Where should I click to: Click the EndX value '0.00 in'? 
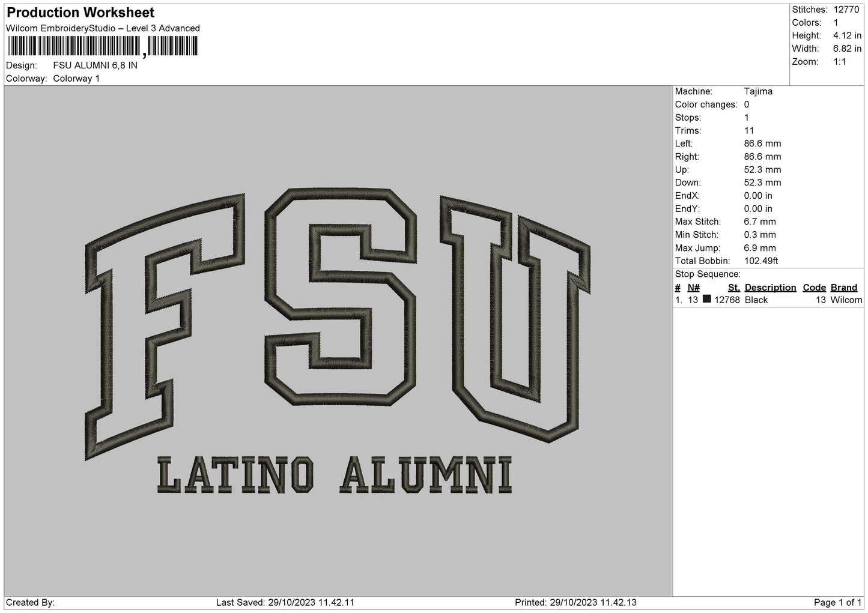coord(758,196)
